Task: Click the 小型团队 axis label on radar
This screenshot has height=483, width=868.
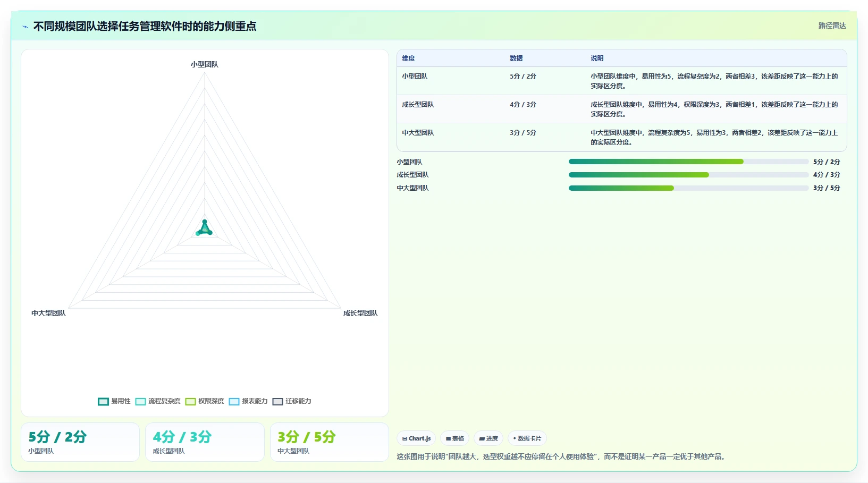Action: tap(205, 64)
